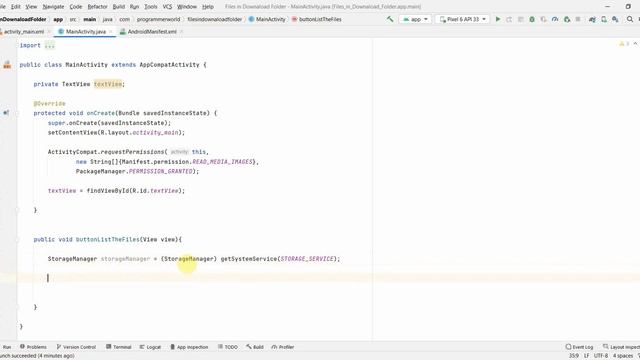Click the java breadcrumb in navigation bar
640x360 pixels.
click(107, 19)
